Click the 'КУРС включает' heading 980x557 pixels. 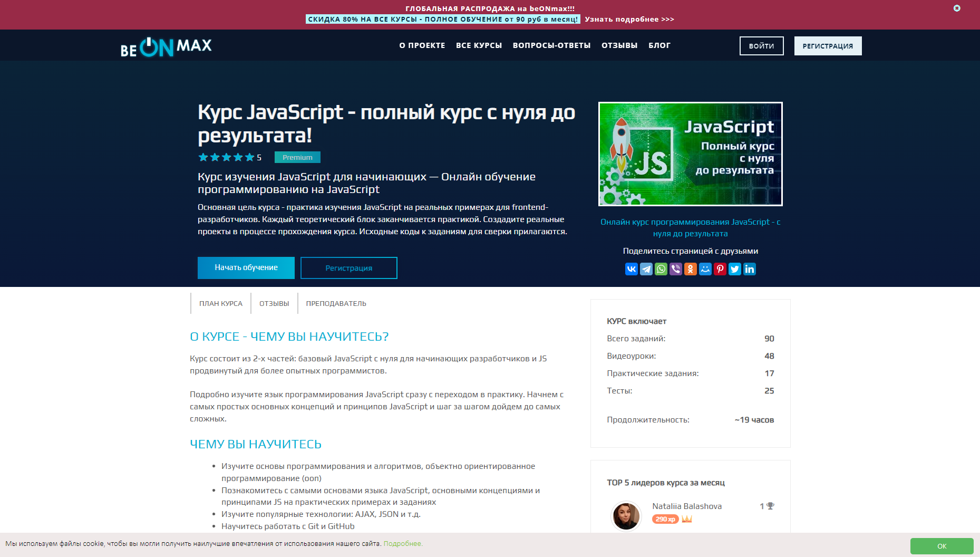click(636, 321)
